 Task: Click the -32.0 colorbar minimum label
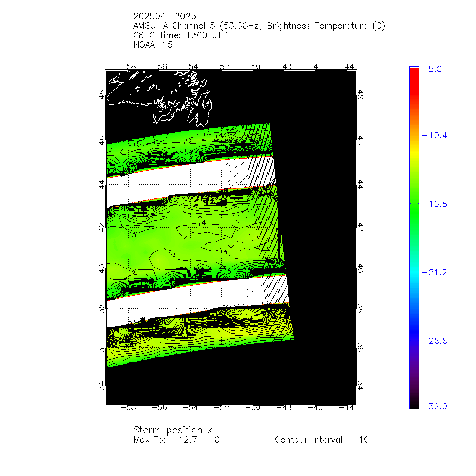pyautogui.click(x=435, y=406)
